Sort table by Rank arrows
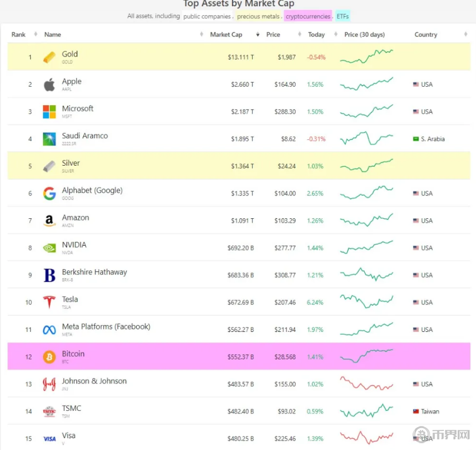The image size is (476, 450). (35, 34)
